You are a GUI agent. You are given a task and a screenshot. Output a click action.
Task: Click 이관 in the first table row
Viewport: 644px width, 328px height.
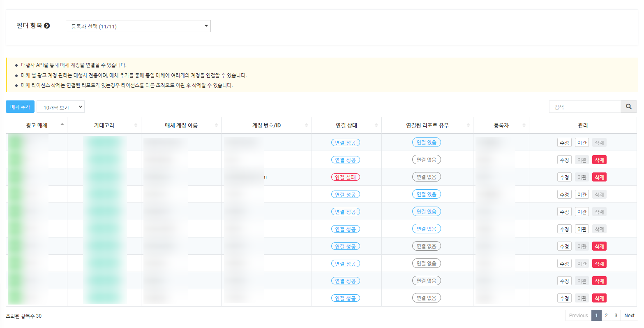(582, 143)
